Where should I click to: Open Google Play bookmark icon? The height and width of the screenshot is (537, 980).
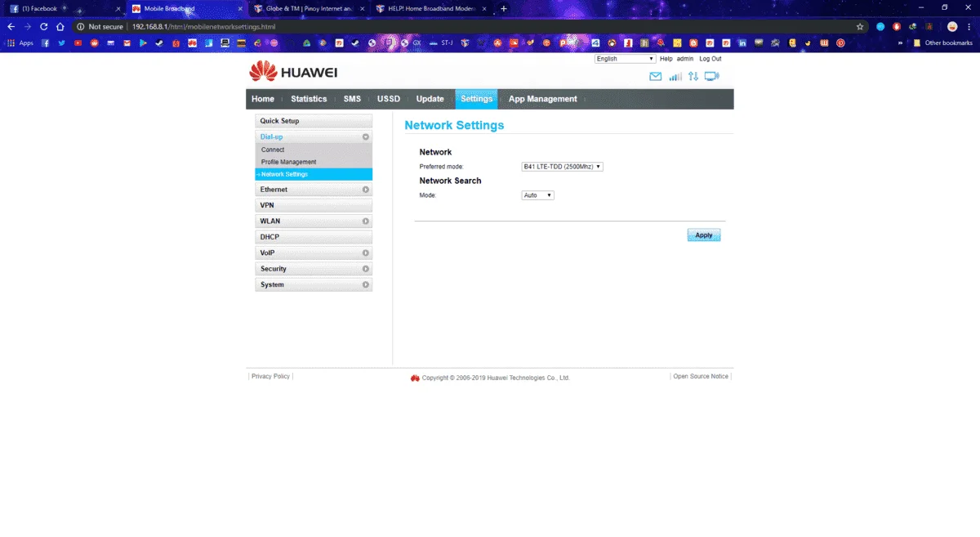143,43
